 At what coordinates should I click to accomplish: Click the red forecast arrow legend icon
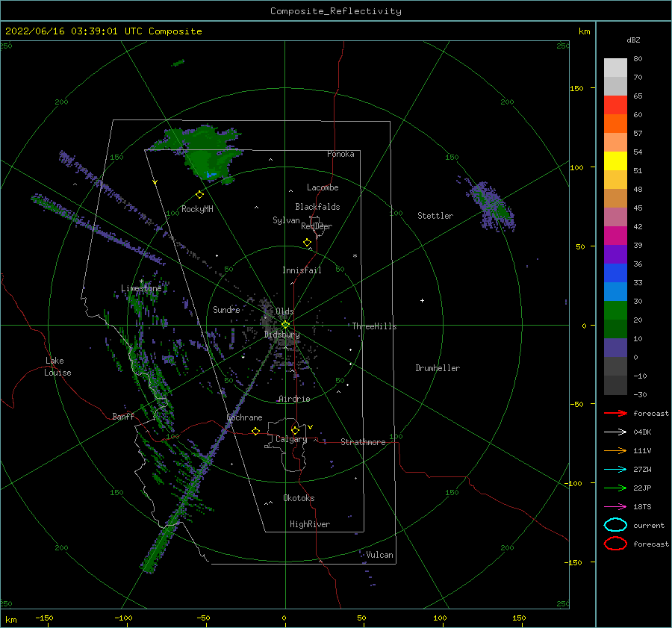pyautogui.click(x=615, y=413)
